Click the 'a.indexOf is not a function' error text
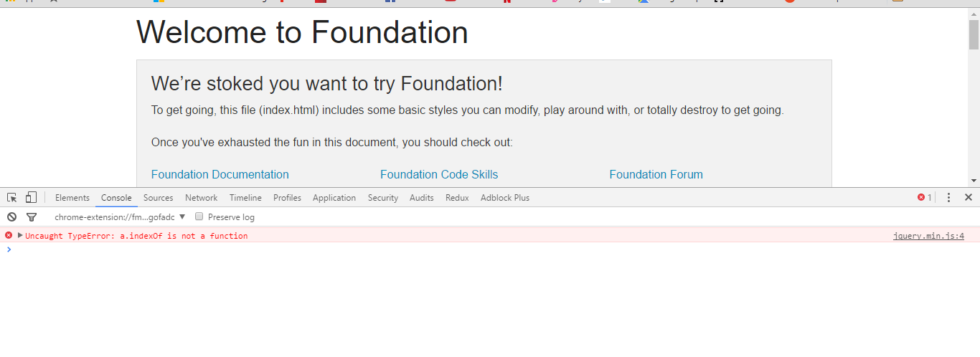Viewport: 980px width, 357px height. click(184, 236)
